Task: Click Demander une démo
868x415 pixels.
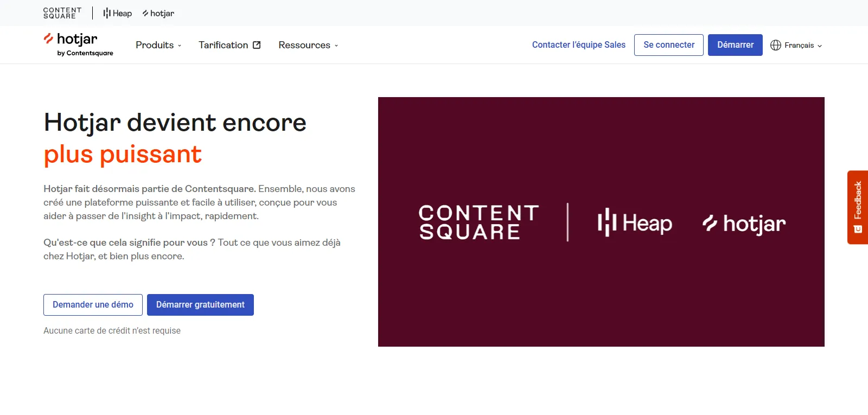Action: coord(93,305)
